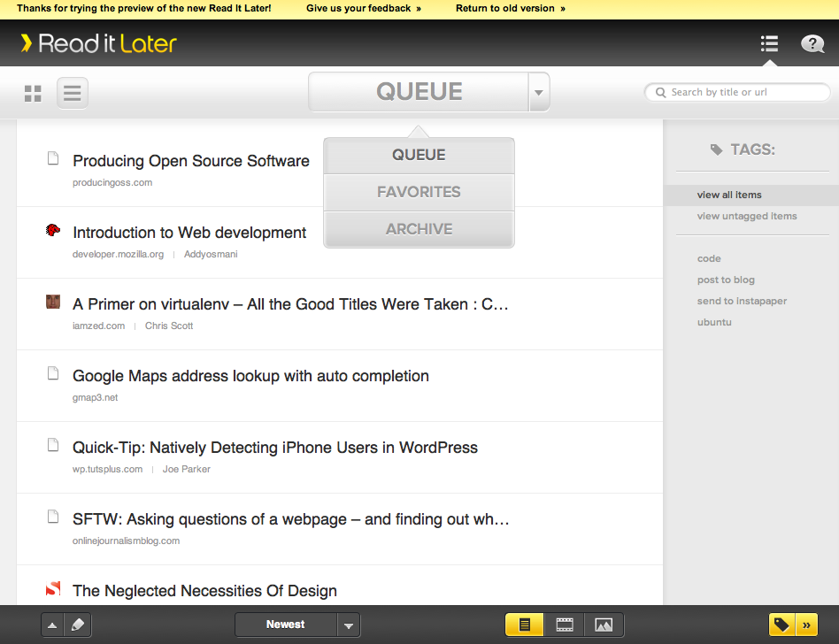The height and width of the screenshot is (644, 839).
Task: Click the Smashing favicon for Neglected Necessities
Action: (x=53, y=588)
